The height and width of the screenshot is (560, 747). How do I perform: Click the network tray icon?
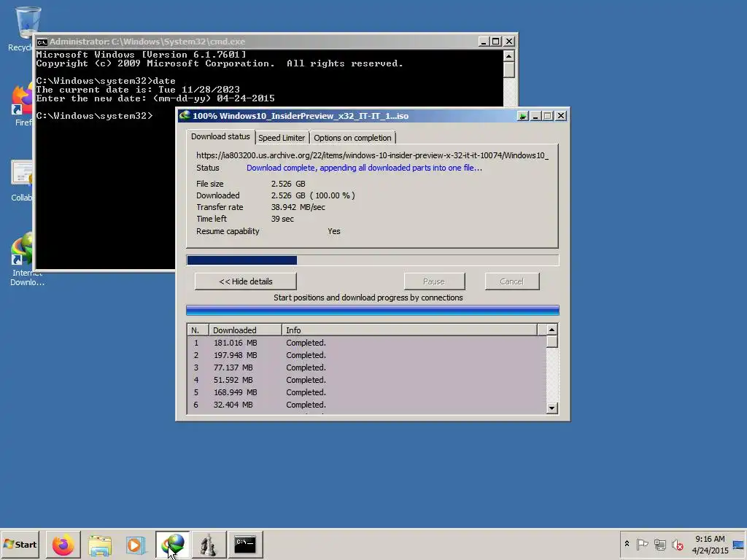click(659, 544)
